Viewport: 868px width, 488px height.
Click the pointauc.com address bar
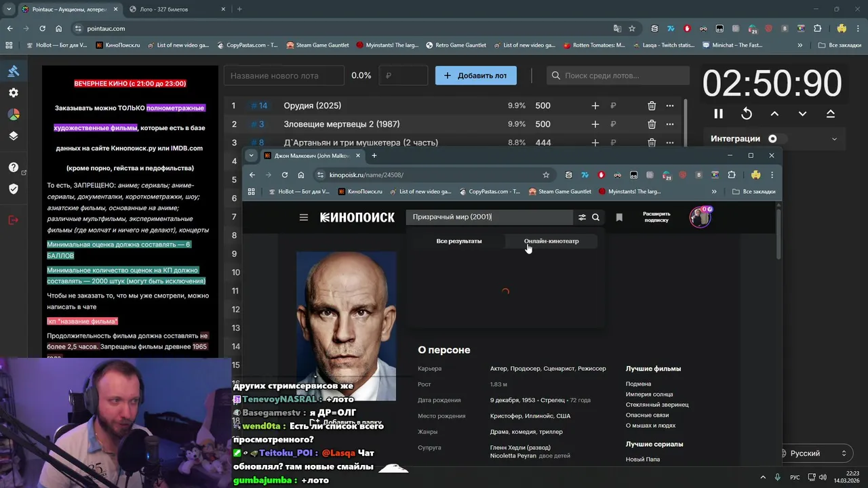(339, 28)
